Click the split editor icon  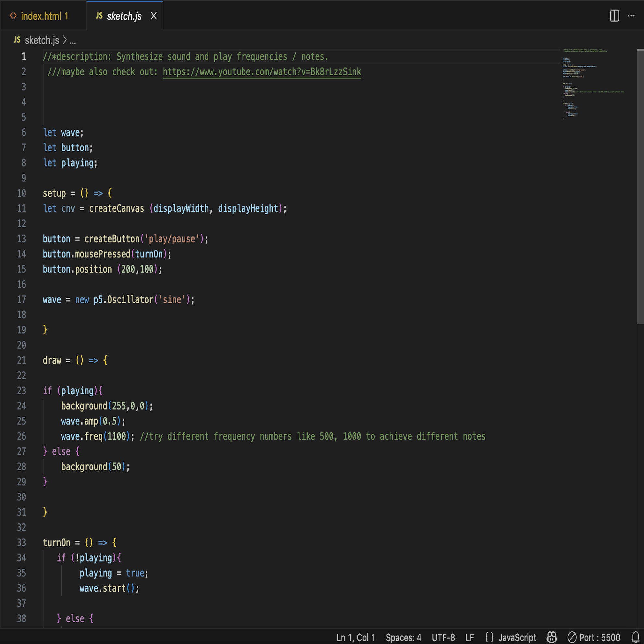(614, 16)
